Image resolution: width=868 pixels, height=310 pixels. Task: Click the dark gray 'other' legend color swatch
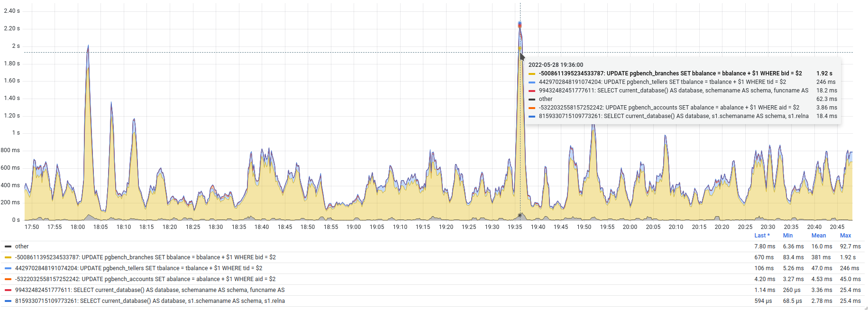(x=8, y=246)
